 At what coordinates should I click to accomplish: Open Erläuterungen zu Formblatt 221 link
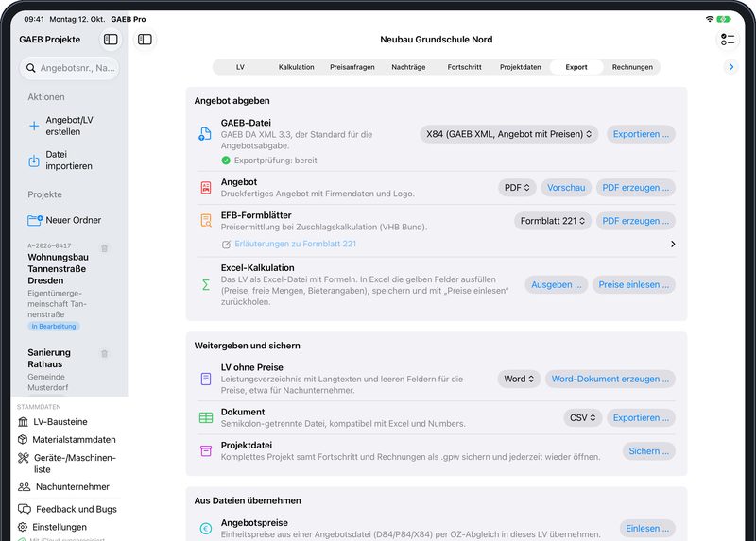[x=295, y=245]
